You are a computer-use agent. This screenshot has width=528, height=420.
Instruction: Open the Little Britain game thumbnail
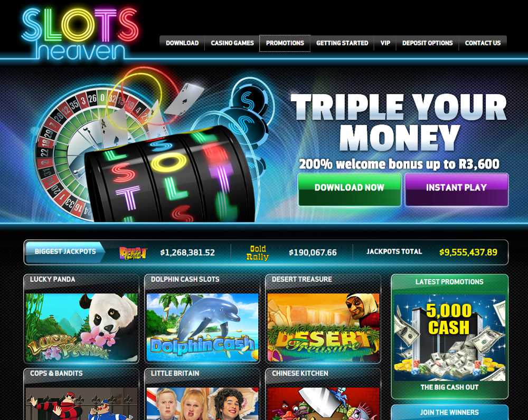point(202,404)
